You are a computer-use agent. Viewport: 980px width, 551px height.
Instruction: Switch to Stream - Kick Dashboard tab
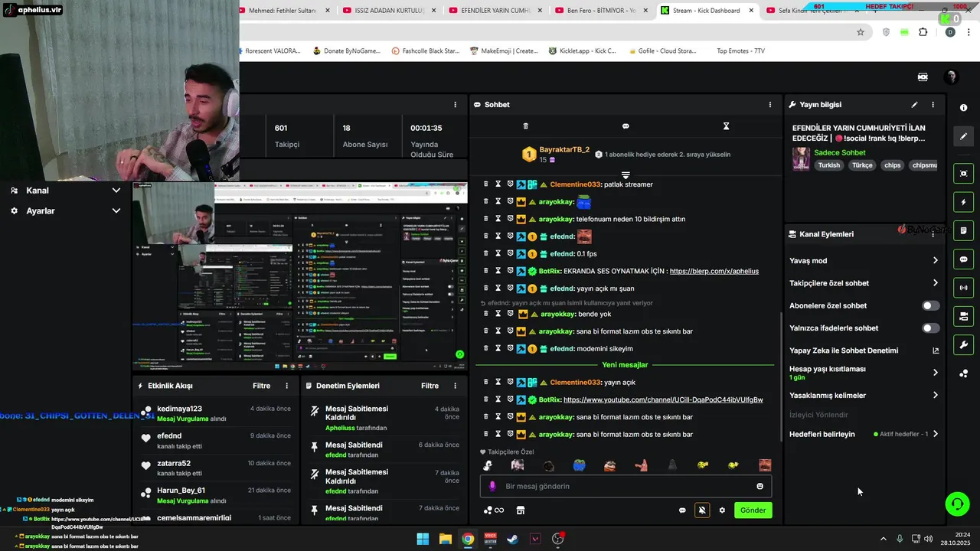click(707, 11)
